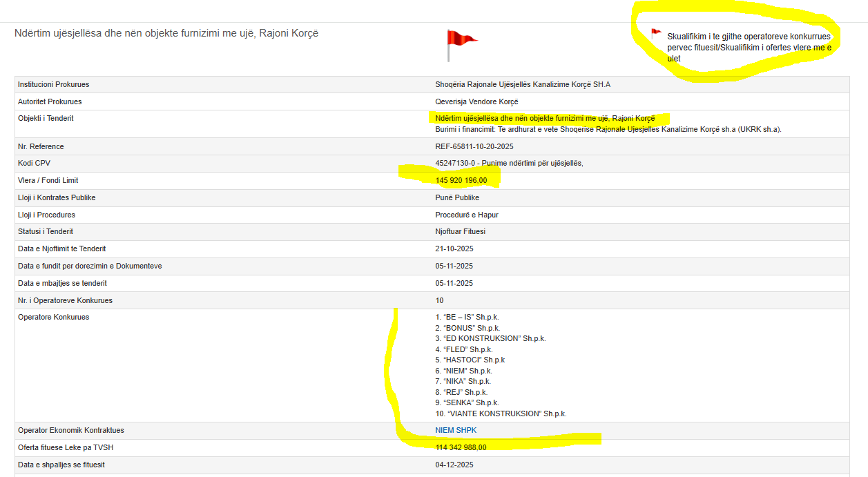
Task: Click tender announcement date 21-10-2025
Action: click(x=454, y=249)
